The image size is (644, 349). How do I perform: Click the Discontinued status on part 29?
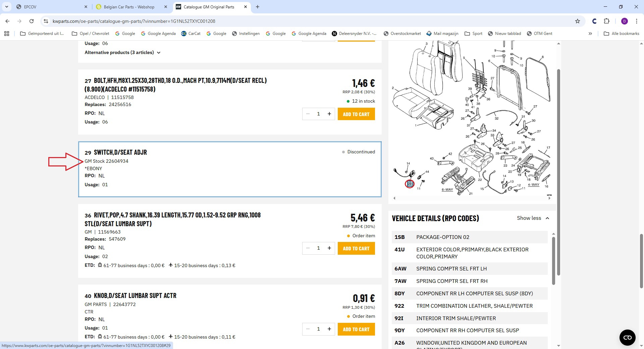click(x=358, y=152)
